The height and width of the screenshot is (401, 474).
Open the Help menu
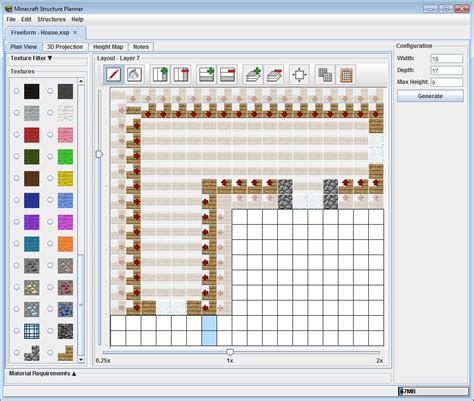(77, 19)
